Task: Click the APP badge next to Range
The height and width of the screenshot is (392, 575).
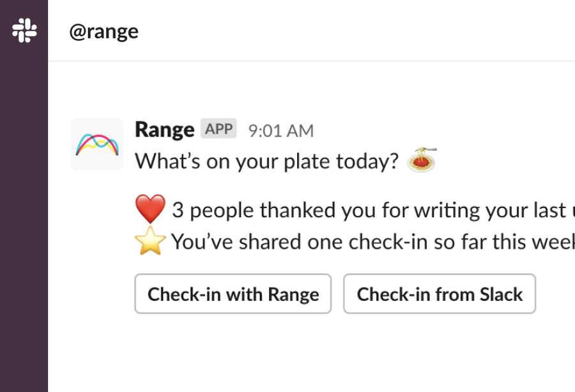Action: tap(218, 128)
